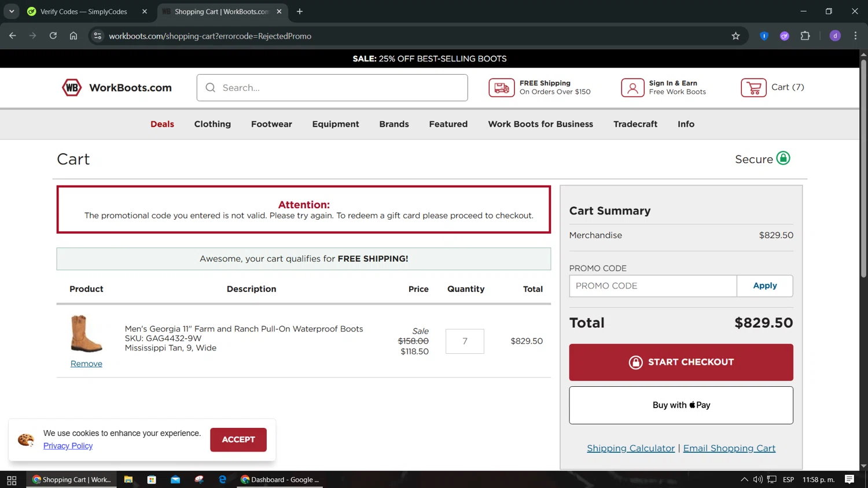Click Buy with Apple Pay button
The width and height of the screenshot is (868, 488).
[681, 405]
